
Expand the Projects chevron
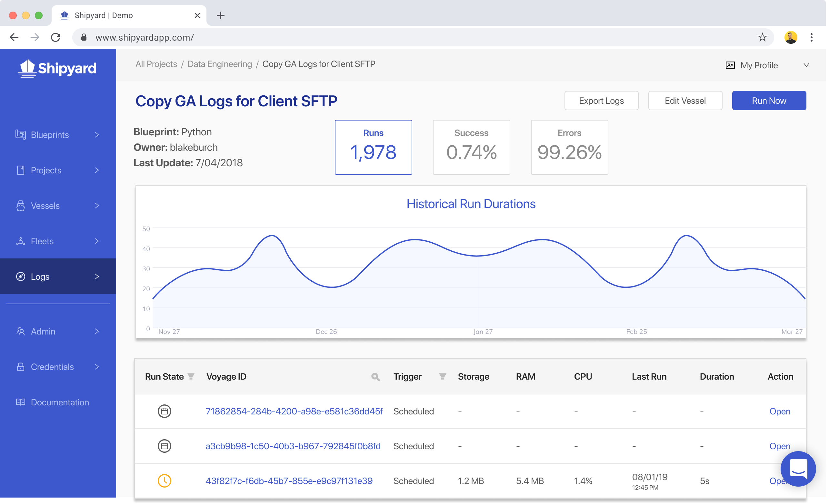[97, 170]
